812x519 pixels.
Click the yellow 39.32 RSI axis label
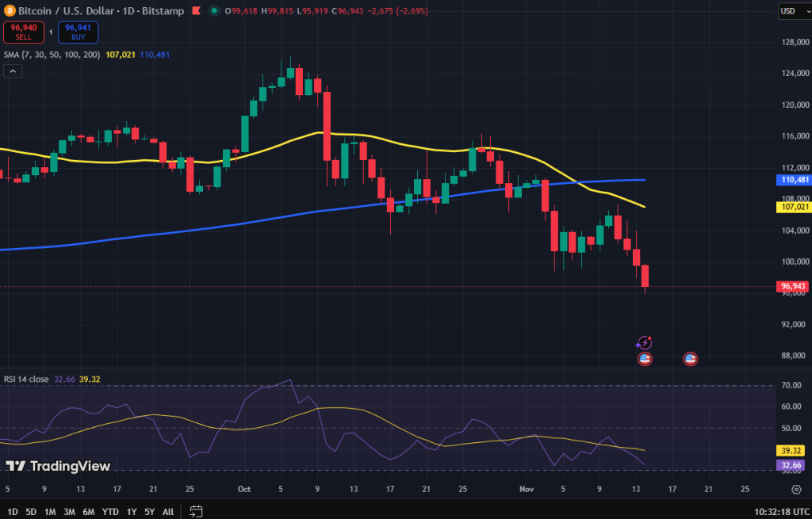(x=791, y=451)
